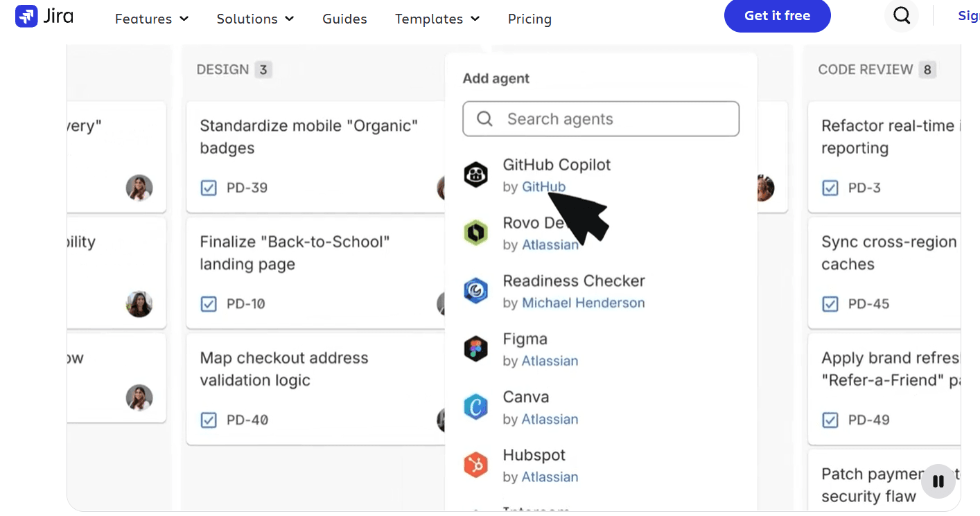
Task: Open the 'Finalize "Back-to-School" landing page' card title
Action: 295,253
